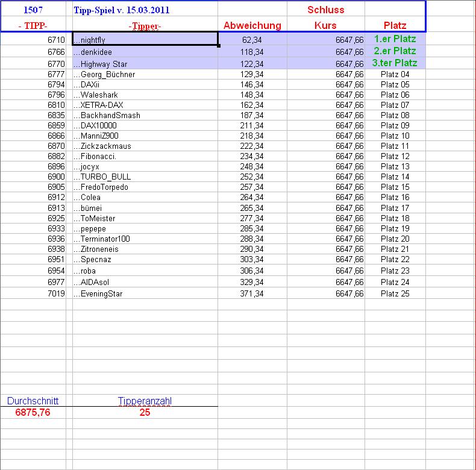
Task: Click the ...Georg_Büchner name cell
Action: click(145, 74)
